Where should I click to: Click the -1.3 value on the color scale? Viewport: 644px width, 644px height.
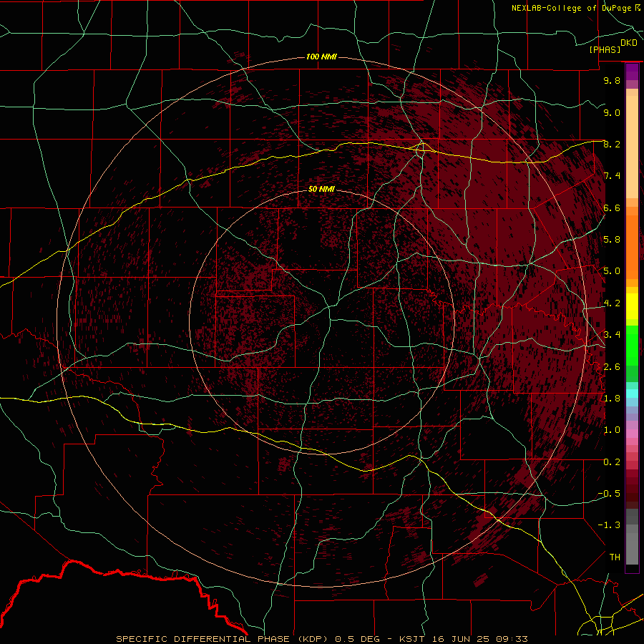[x=609, y=525]
